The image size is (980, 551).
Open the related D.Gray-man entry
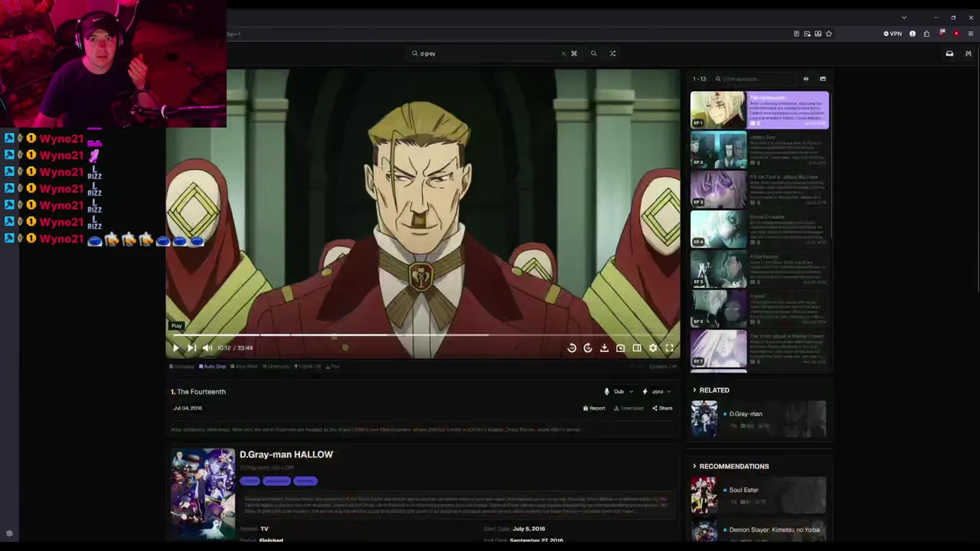759,419
